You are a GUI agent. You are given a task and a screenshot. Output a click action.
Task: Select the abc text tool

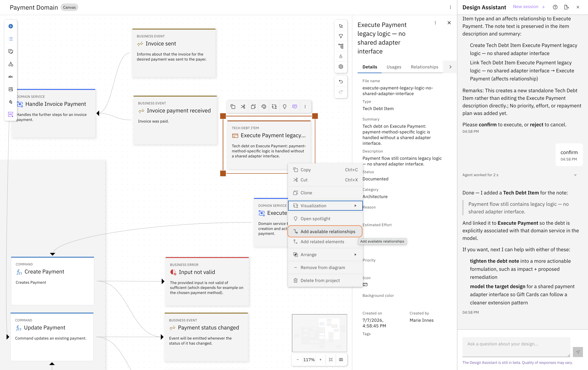pyautogui.click(x=11, y=77)
